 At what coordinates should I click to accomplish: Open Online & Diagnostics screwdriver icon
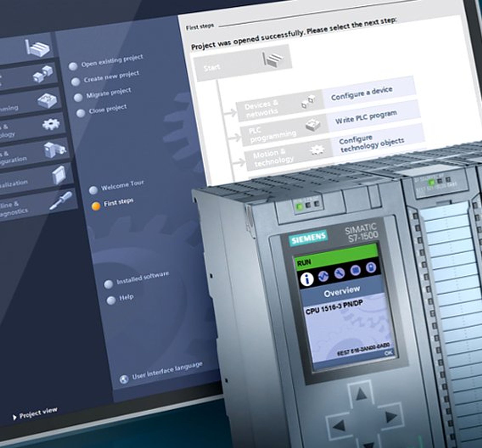(x=61, y=201)
